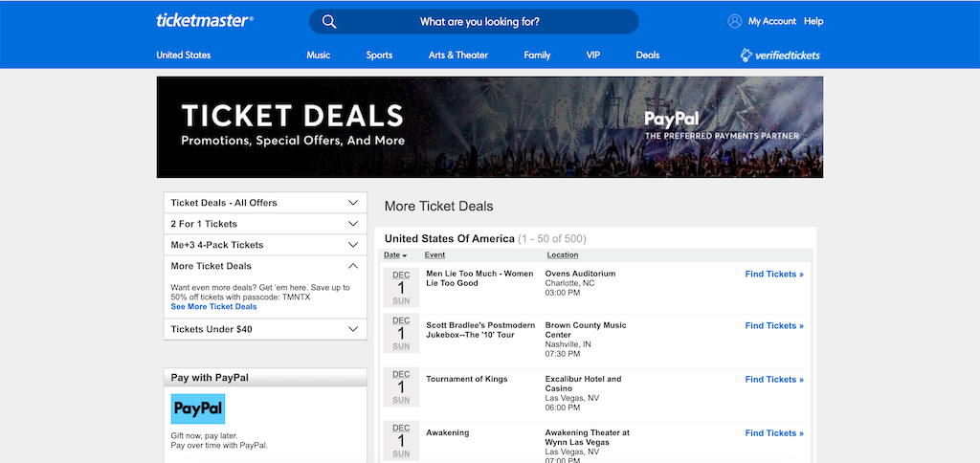Open the Help link
The image size is (980, 463).
click(813, 21)
